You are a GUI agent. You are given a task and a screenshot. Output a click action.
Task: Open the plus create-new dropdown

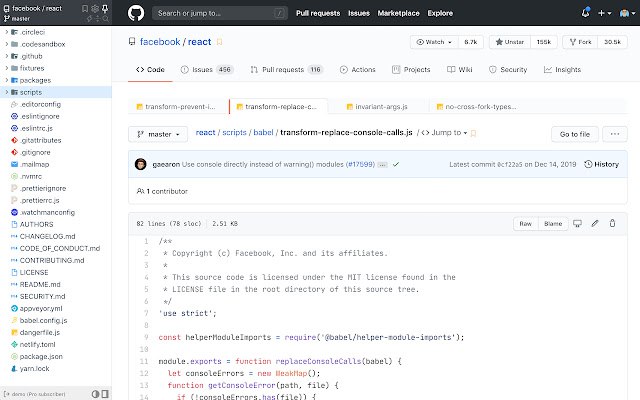[604, 13]
